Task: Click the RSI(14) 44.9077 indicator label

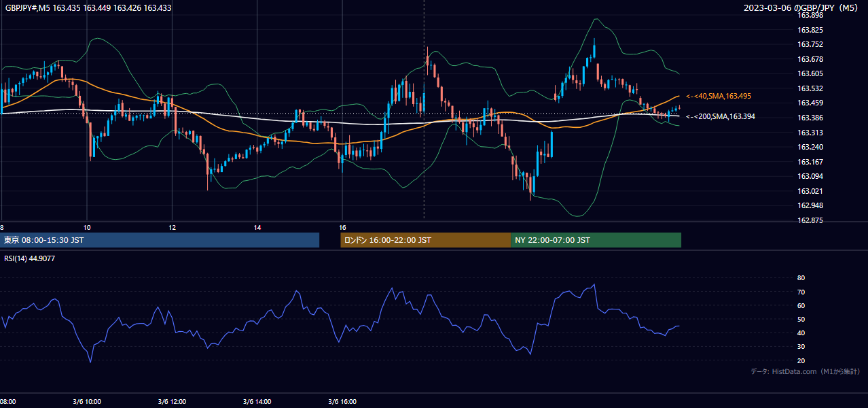Action: pos(30,258)
